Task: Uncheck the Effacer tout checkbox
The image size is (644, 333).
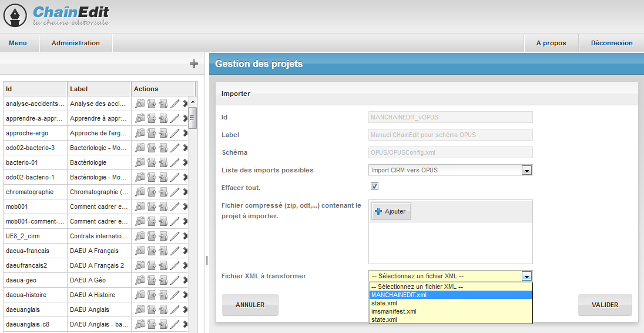Action: coord(375,187)
